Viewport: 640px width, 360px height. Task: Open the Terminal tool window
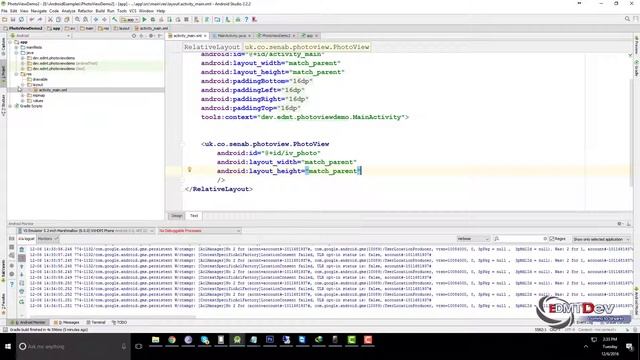[96, 322]
